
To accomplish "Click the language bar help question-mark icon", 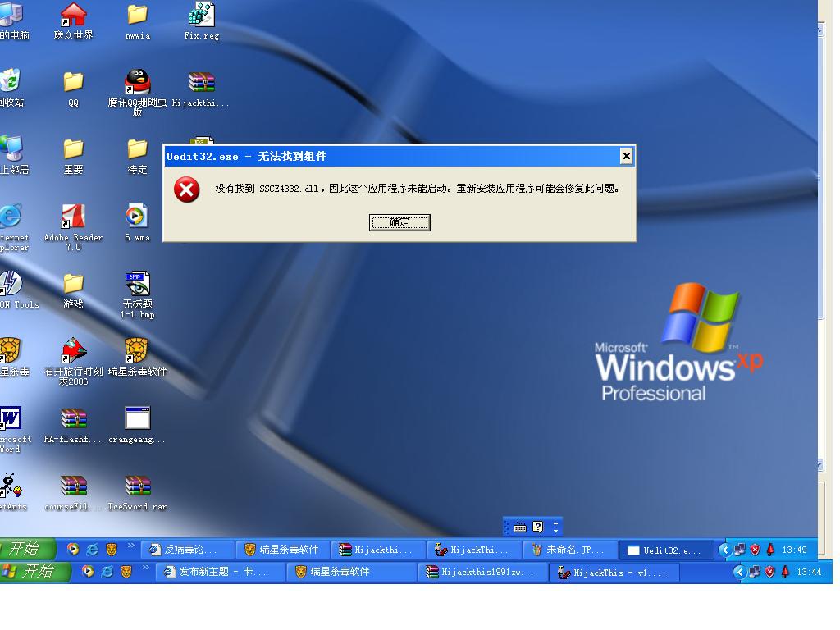I will tap(538, 527).
